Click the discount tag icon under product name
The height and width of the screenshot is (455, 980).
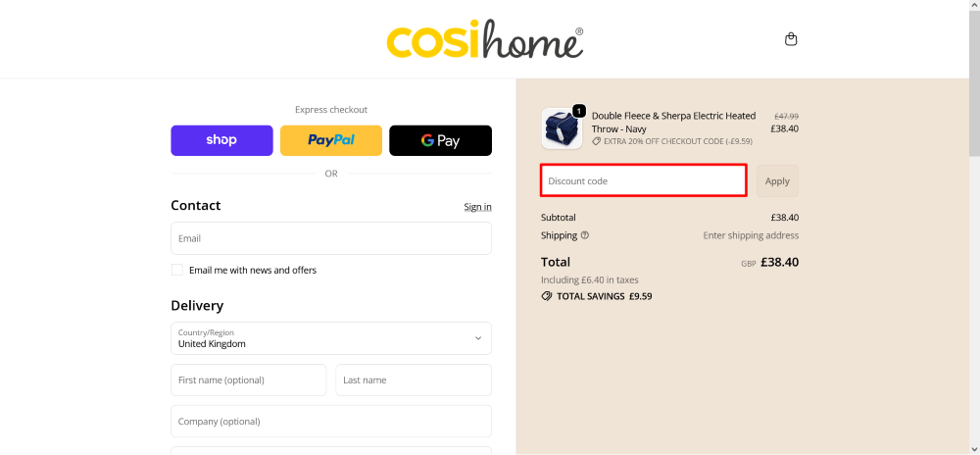click(597, 142)
